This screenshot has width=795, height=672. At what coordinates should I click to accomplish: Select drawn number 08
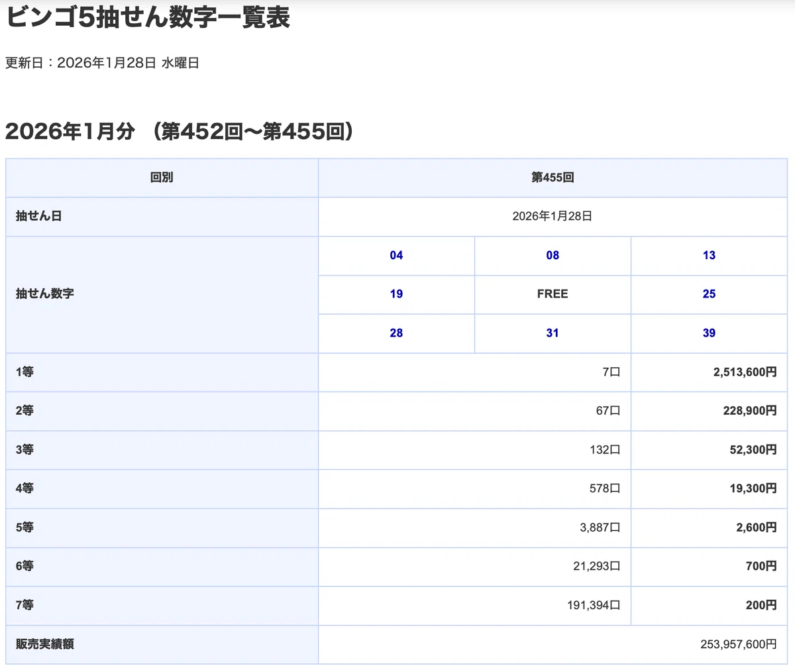point(553,255)
